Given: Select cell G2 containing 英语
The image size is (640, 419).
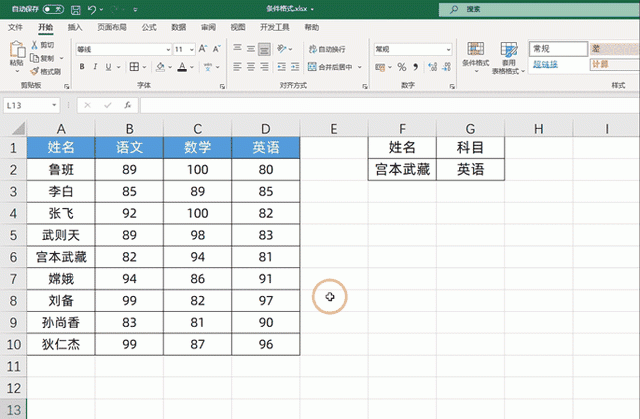Looking at the screenshot, I should pos(470,169).
